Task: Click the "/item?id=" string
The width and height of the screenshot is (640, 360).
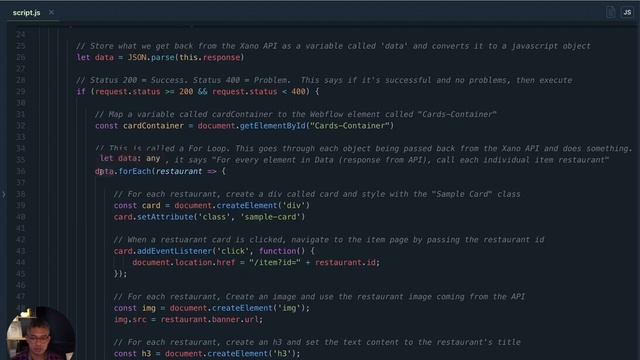Action: (x=275, y=262)
